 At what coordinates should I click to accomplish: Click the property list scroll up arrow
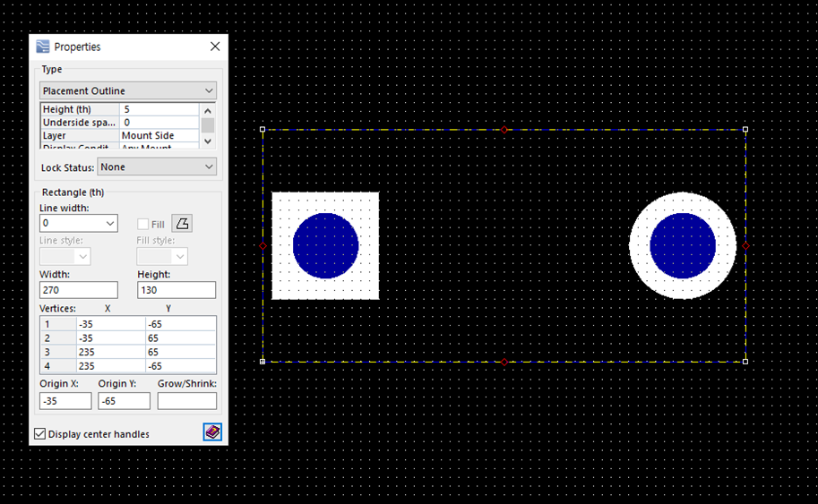[x=208, y=110]
